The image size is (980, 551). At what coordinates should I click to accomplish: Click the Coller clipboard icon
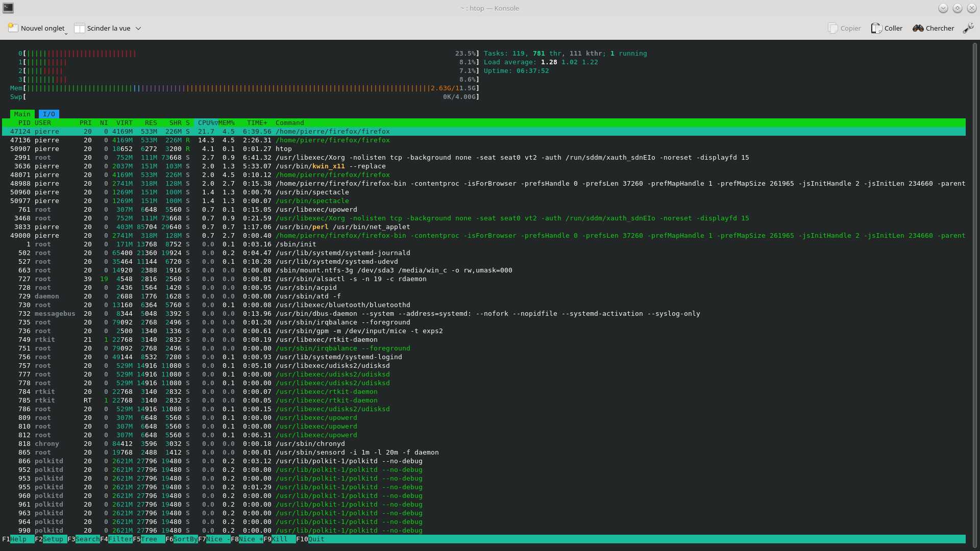(x=876, y=28)
